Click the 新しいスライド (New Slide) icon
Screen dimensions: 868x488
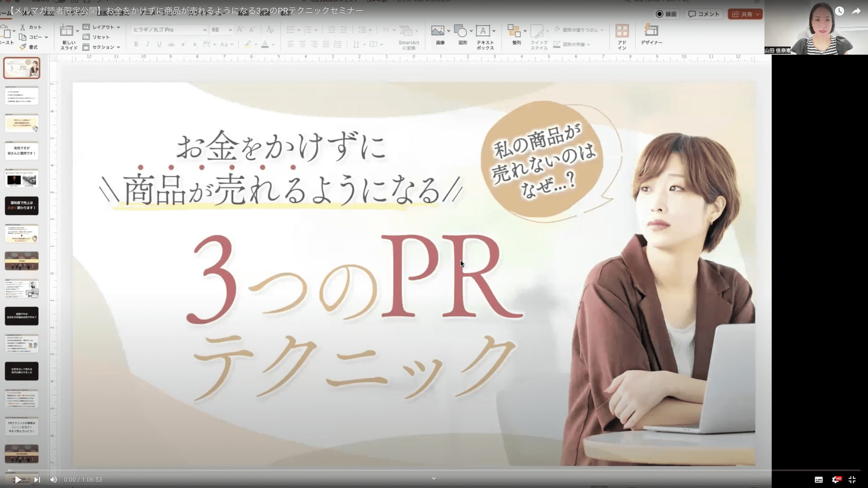pyautogui.click(x=67, y=31)
